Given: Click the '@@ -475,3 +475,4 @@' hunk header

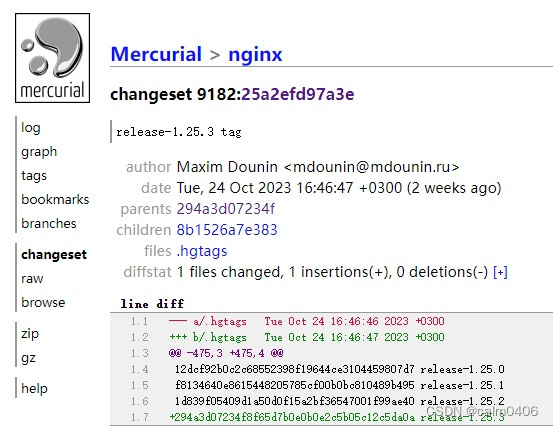Looking at the screenshot, I should click(x=226, y=353).
